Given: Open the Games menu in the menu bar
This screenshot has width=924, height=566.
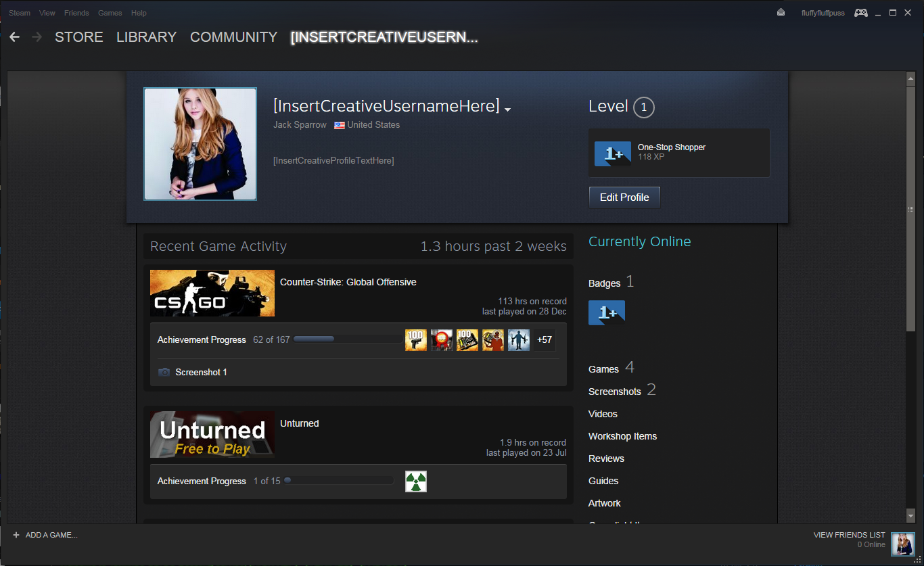Looking at the screenshot, I should (110, 12).
